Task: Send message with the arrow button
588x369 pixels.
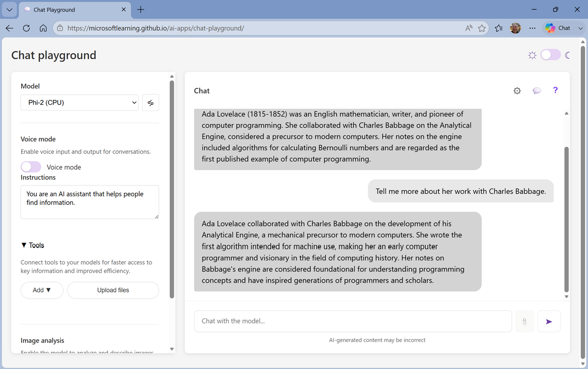Action: [x=549, y=322]
